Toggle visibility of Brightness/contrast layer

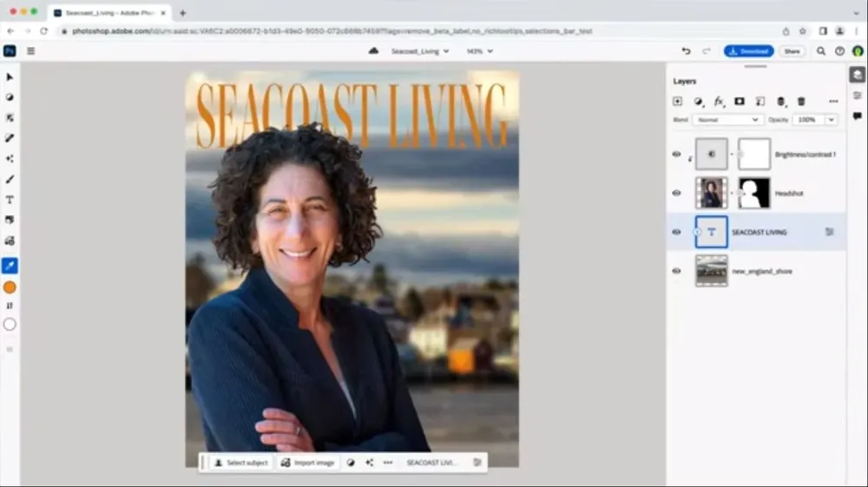click(x=677, y=155)
